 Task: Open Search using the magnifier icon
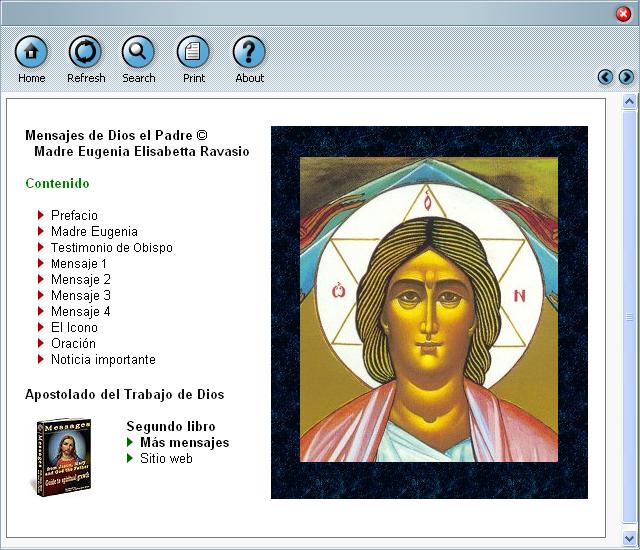(138, 52)
